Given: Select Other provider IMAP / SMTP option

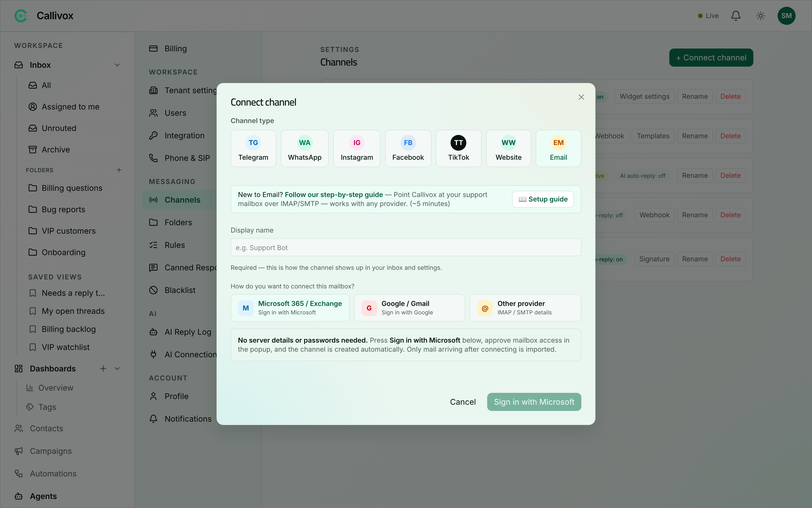Looking at the screenshot, I should click(x=525, y=308).
